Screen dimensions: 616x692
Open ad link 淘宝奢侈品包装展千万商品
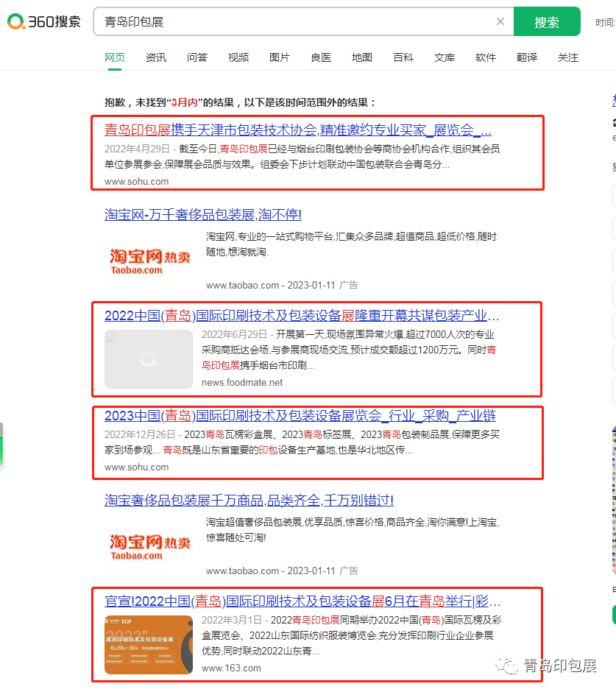[x=249, y=501]
